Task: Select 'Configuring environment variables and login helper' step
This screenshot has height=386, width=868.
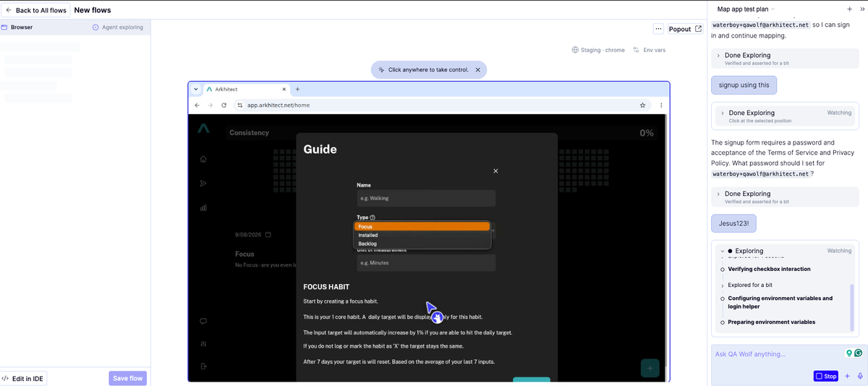Action: click(780, 302)
